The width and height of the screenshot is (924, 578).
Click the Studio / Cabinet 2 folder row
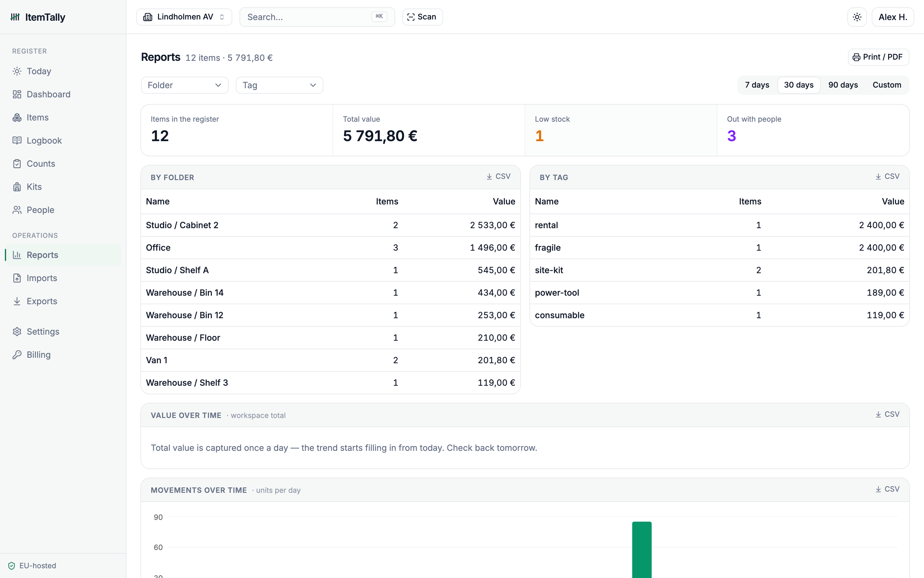331,225
